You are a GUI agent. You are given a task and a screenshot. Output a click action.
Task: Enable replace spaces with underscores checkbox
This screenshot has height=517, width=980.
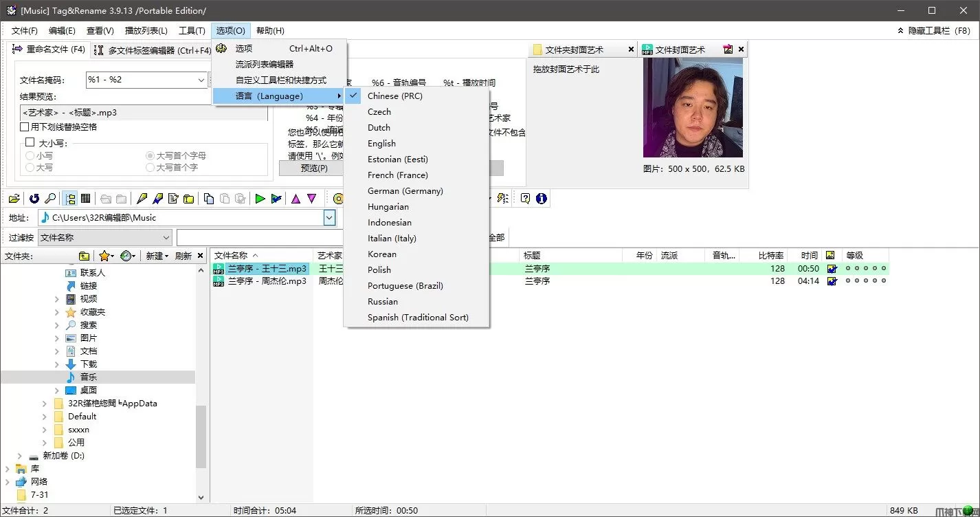(25, 127)
